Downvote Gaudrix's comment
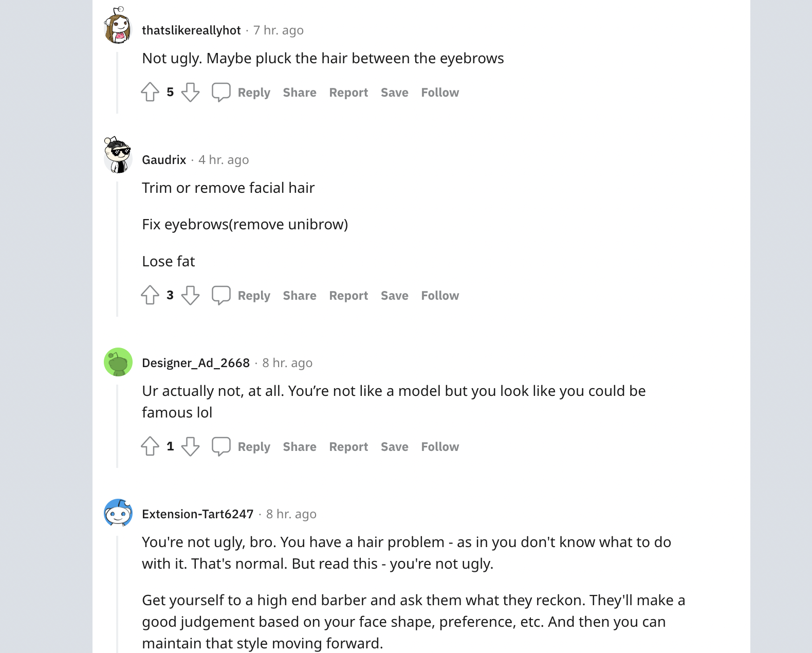The height and width of the screenshot is (653, 812). tap(190, 295)
